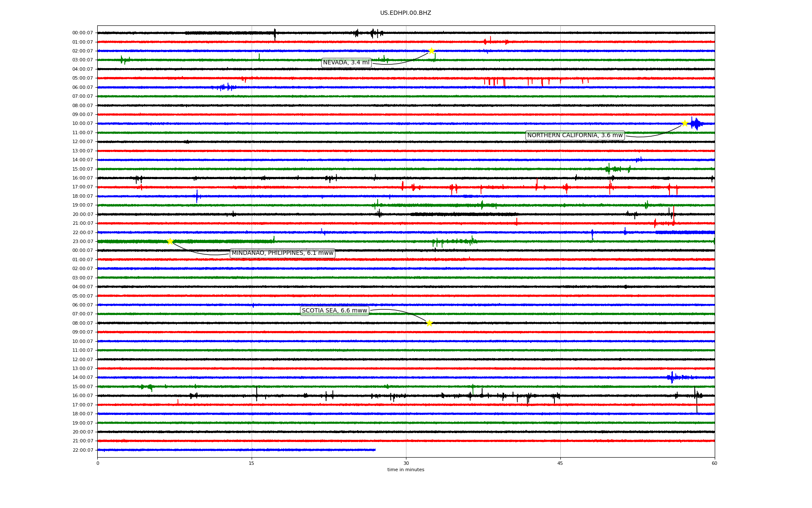
Task: Click the x-axis tick label "30"
Action: (406, 463)
